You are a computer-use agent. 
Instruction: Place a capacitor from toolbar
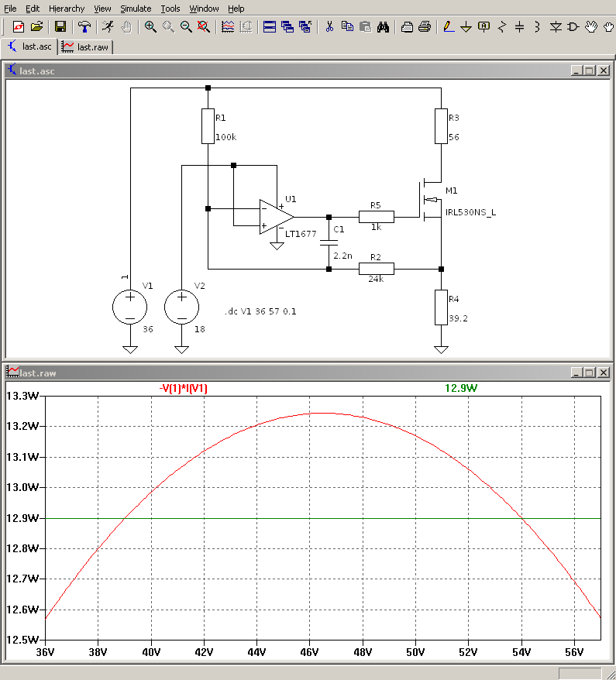point(519,27)
